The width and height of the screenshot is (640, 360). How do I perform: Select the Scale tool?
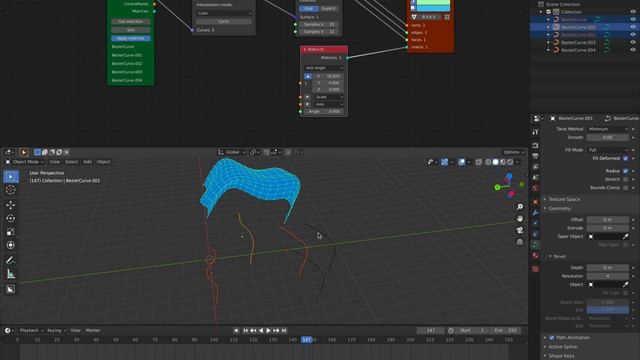click(x=11, y=232)
